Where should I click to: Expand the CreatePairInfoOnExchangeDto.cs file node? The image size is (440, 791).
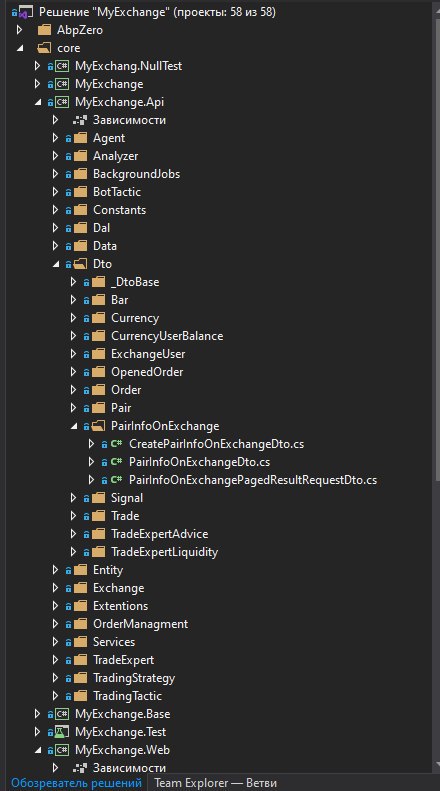(x=91, y=444)
